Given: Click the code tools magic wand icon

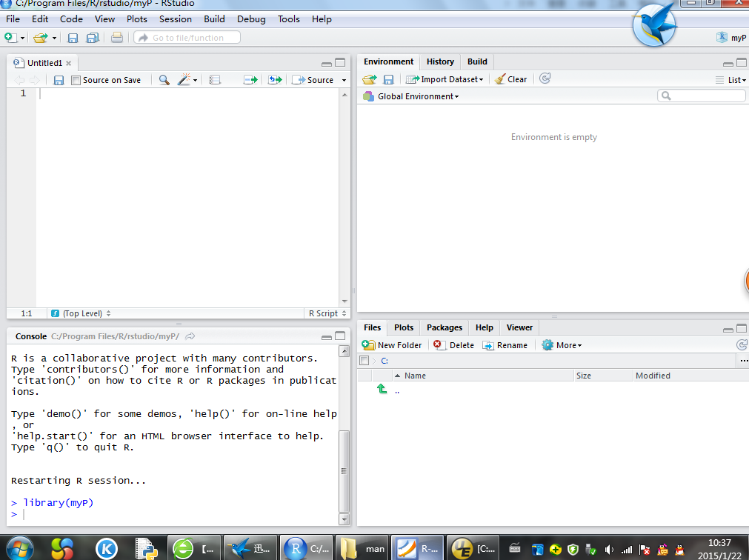Looking at the screenshot, I should pos(184,79).
